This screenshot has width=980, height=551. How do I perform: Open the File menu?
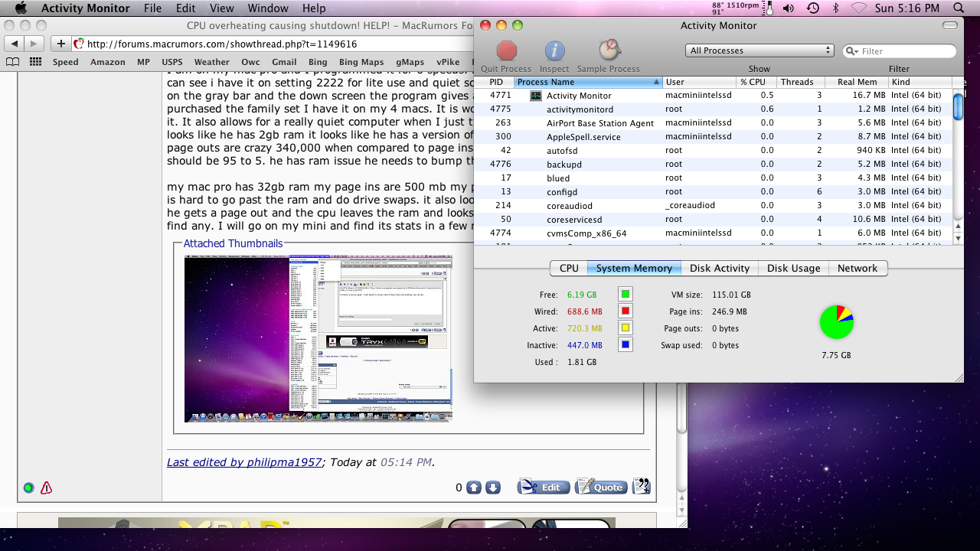[x=152, y=8]
